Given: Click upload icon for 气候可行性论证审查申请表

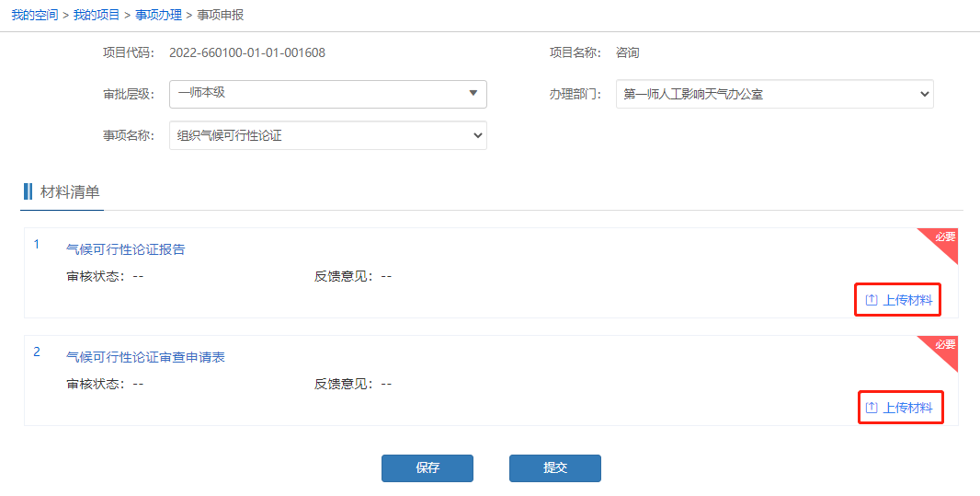Looking at the screenshot, I should (x=872, y=408).
